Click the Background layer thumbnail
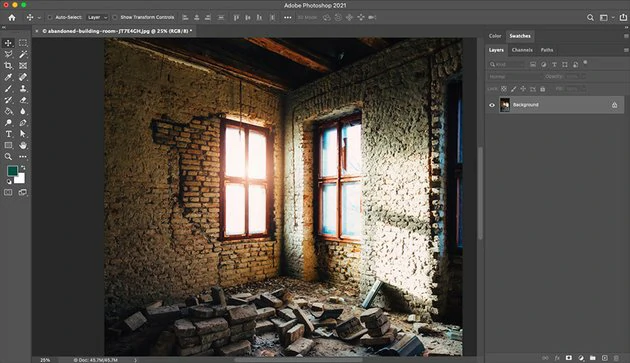630x363 pixels. click(505, 105)
